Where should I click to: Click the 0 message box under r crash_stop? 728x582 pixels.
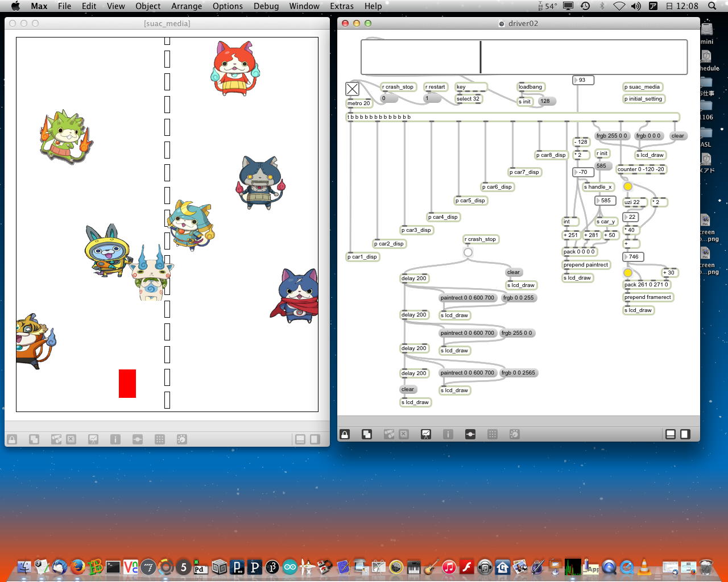click(389, 98)
